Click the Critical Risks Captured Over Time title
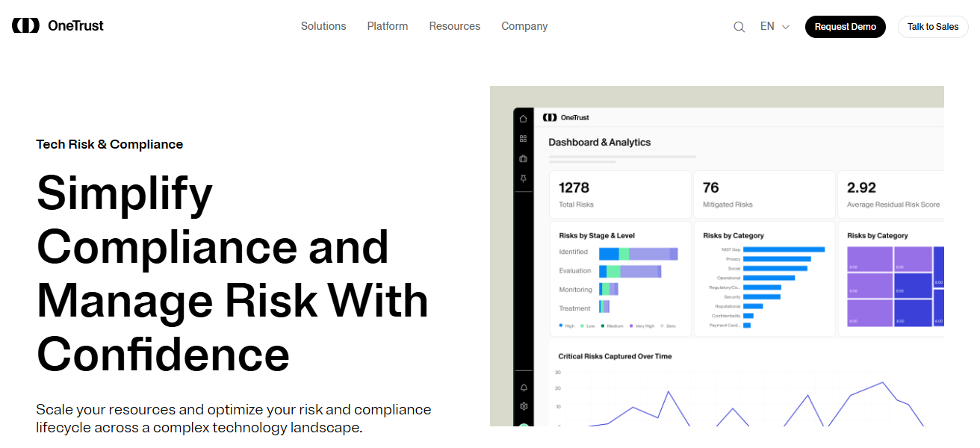The image size is (980, 448). tap(615, 357)
